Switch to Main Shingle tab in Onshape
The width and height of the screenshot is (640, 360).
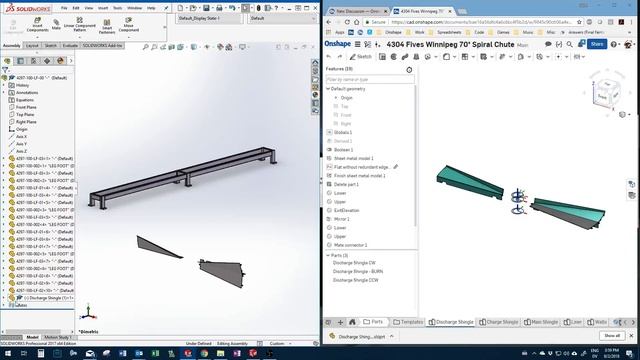pyautogui.click(x=542, y=322)
